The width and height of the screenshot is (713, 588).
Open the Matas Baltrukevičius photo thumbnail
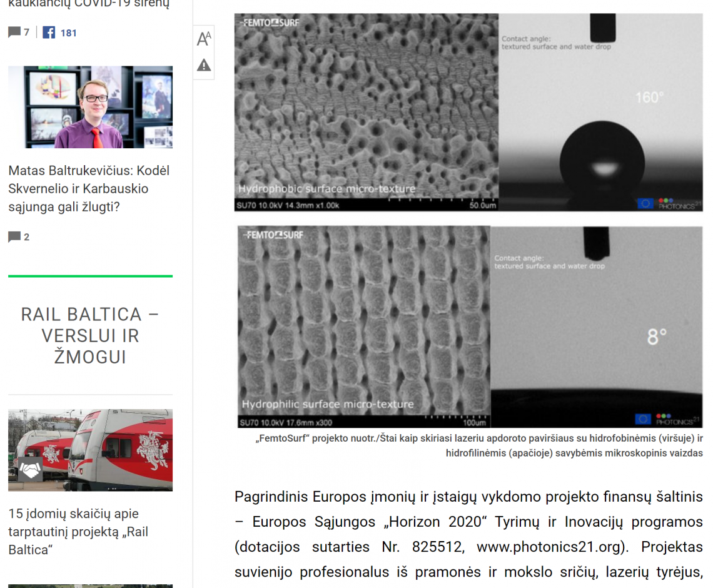(x=91, y=107)
